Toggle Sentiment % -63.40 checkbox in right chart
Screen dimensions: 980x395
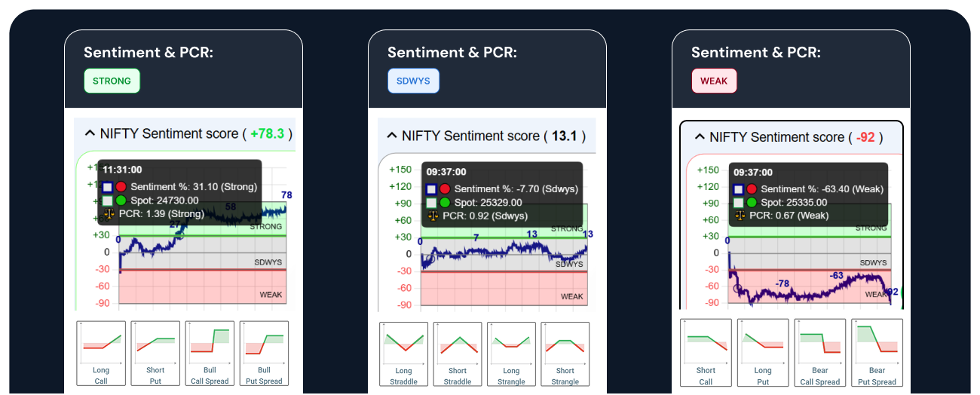click(739, 189)
